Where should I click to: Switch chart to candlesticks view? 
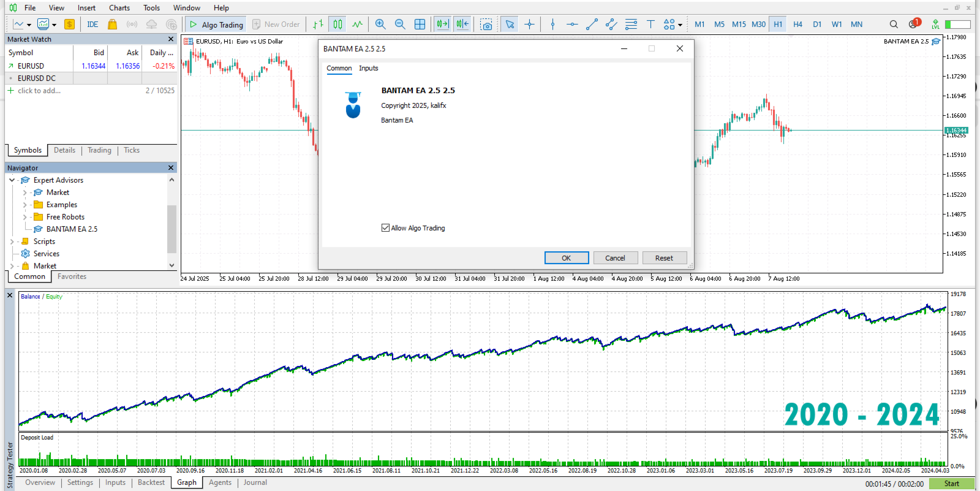point(337,25)
